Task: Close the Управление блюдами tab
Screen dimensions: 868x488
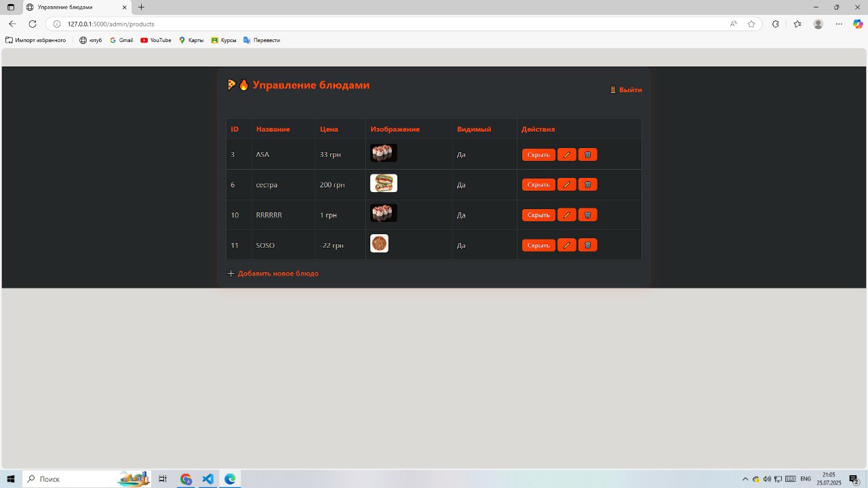Action: pyautogui.click(x=123, y=7)
